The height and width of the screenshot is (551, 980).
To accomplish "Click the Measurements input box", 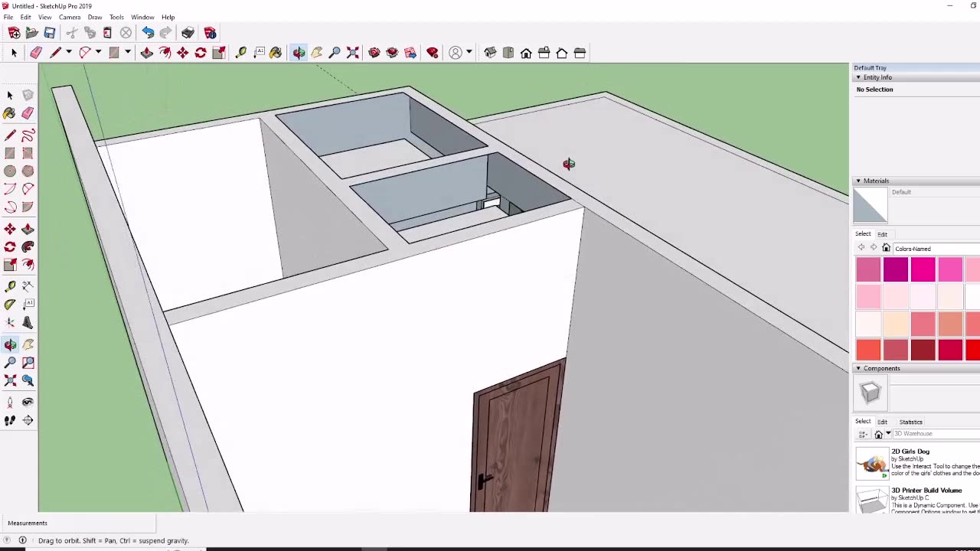I will (79, 523).
